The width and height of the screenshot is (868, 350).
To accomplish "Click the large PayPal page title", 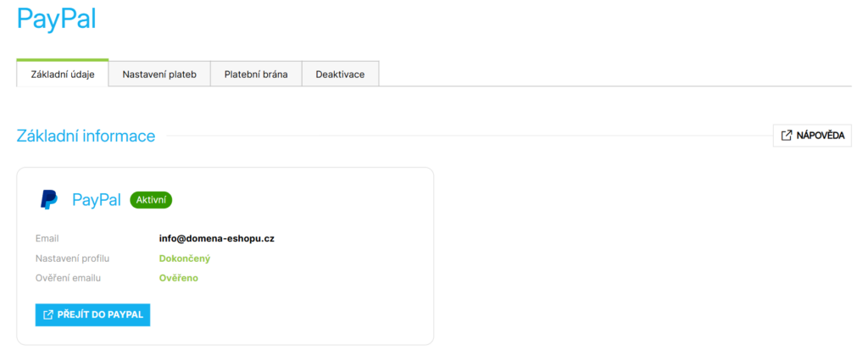I will [x=57, y=19].
